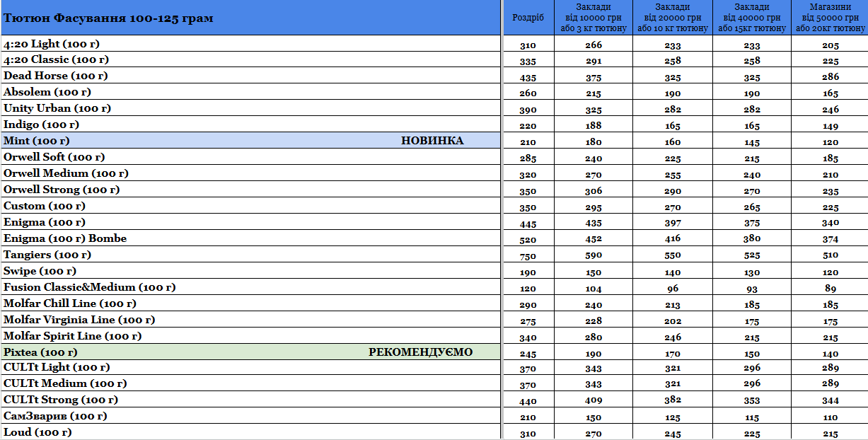Select the 'Enigma (100 г)' cell without Bombe

[x=250, y=222]
